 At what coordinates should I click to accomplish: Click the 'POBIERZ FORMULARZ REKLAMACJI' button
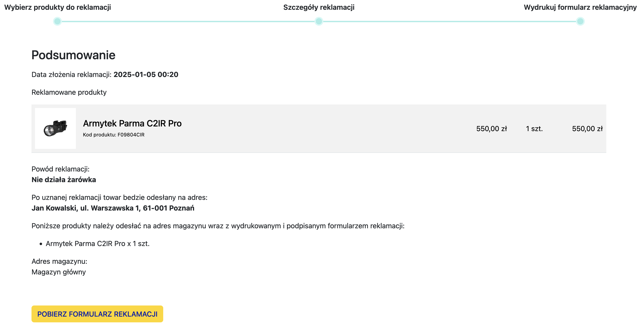point(97,314)
